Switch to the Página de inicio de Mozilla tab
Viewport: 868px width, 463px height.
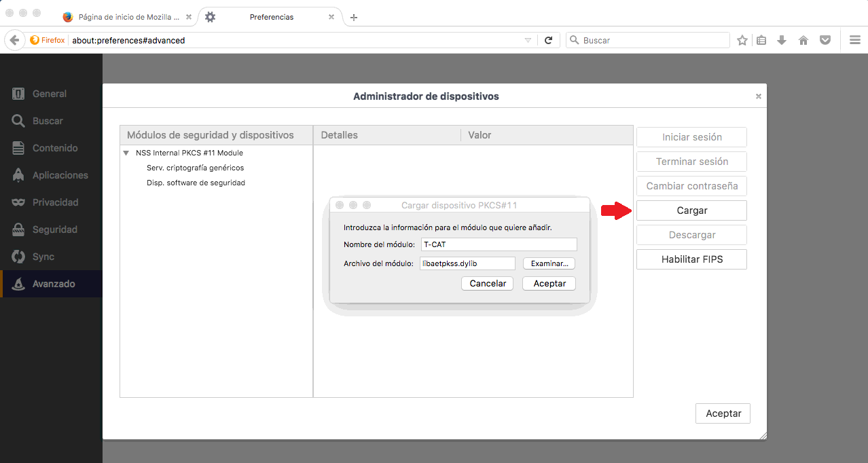pos(122,17)
